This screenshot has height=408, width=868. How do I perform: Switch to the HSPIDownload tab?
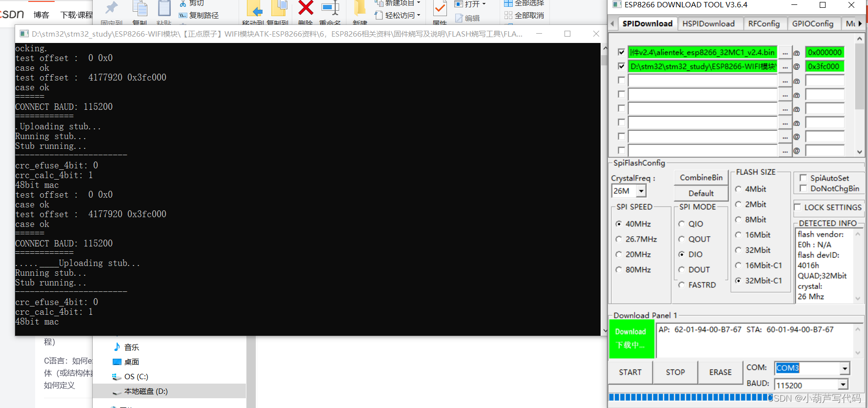pyautogui.click(x=708, y=23)
